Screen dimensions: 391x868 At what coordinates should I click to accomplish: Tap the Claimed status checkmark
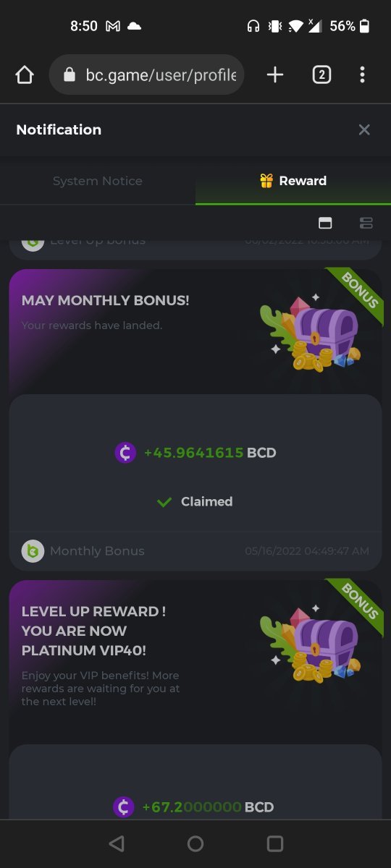[x=164, y=501]
